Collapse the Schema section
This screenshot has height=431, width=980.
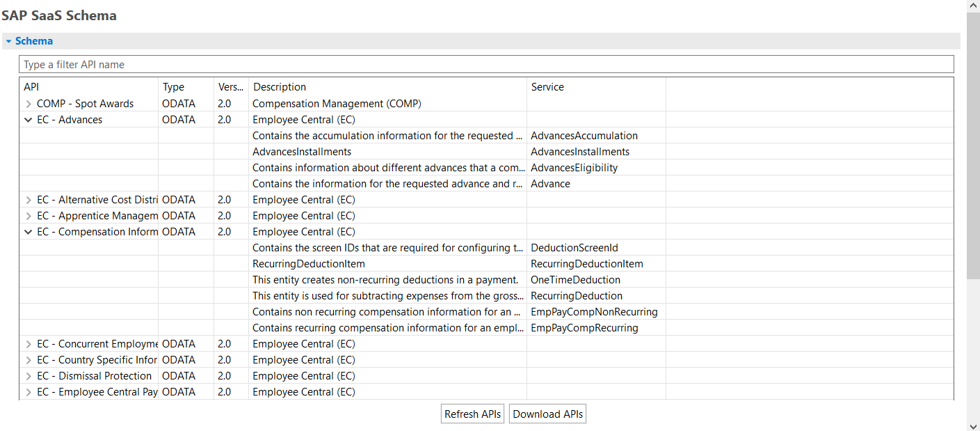click(9, 41)
